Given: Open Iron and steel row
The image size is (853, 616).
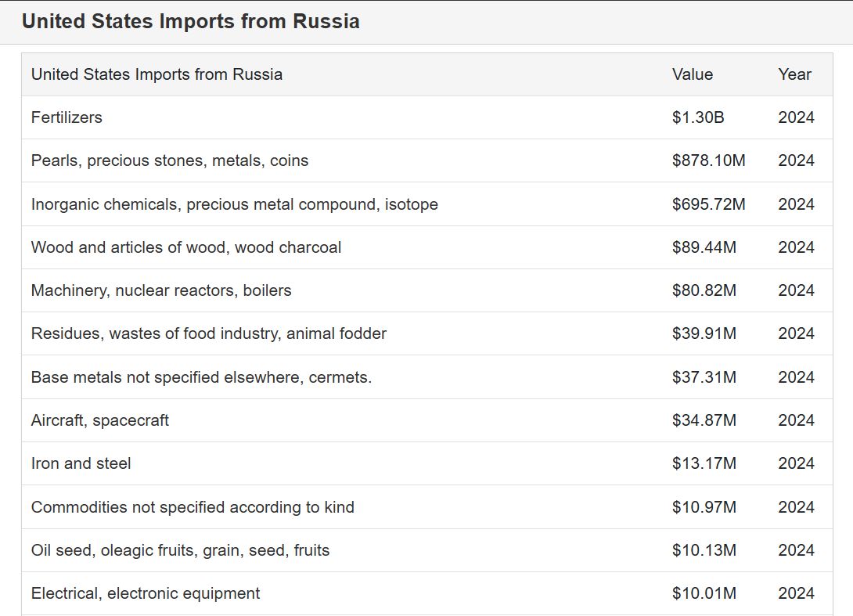Looking at the screenshot, I should coord(81,463).
